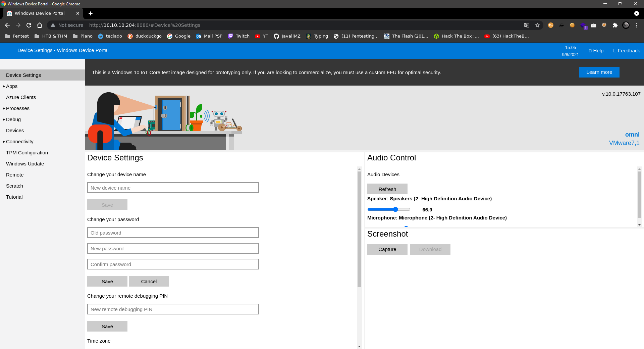Click the Learn more button
Screen dimensions: 644x349
(x=599, y=72)
